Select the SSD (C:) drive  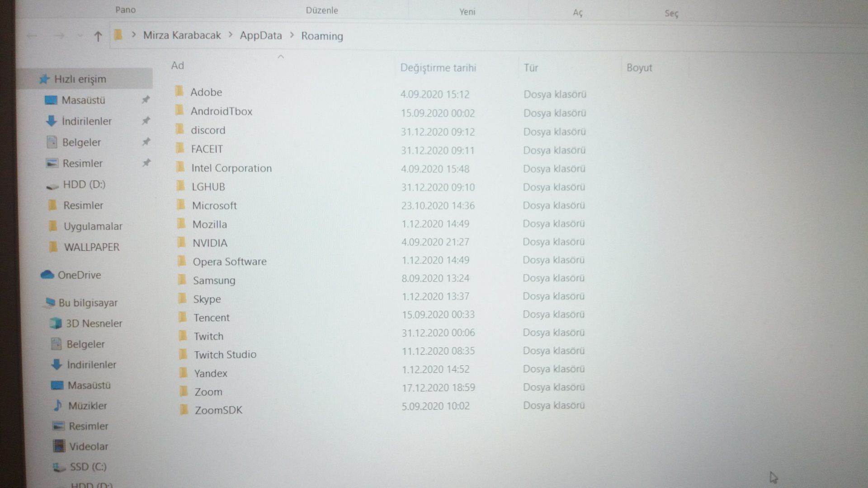pyautogui.click(x=88, y=467)
